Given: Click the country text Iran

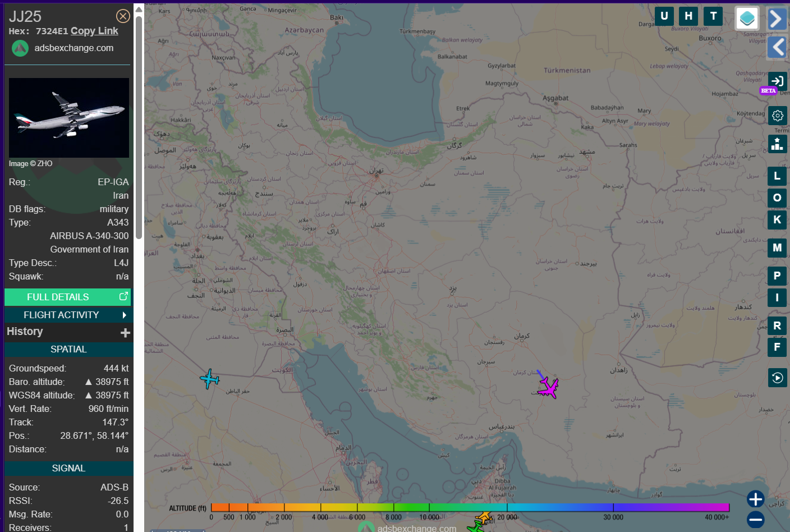Looking at the screenshot, I should pyautogui.click(x=121, y=195).
